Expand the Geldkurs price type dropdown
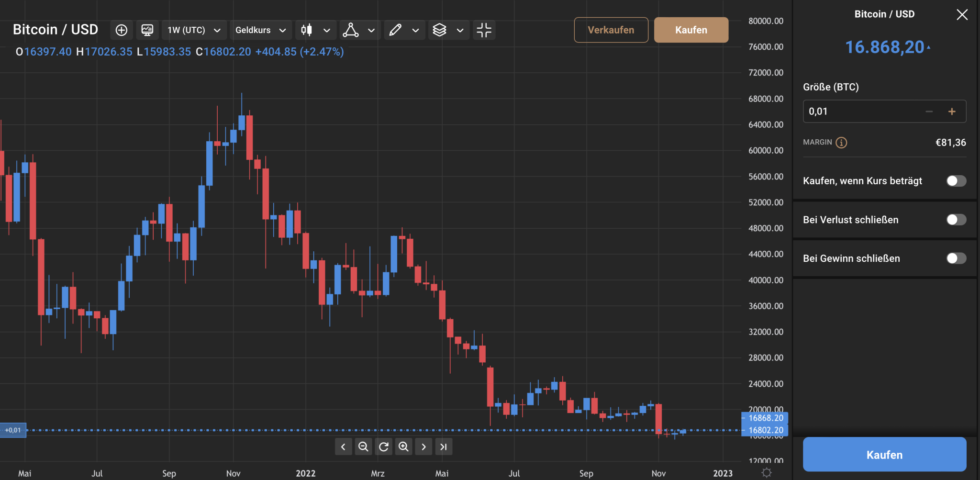980x480 pixels. [x=260, y=30]
